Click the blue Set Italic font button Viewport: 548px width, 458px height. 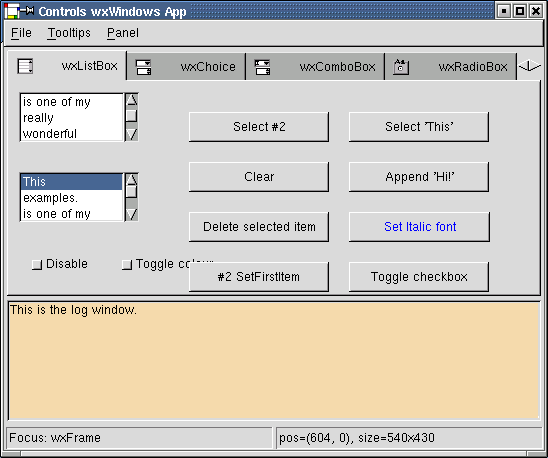(419, 227)
